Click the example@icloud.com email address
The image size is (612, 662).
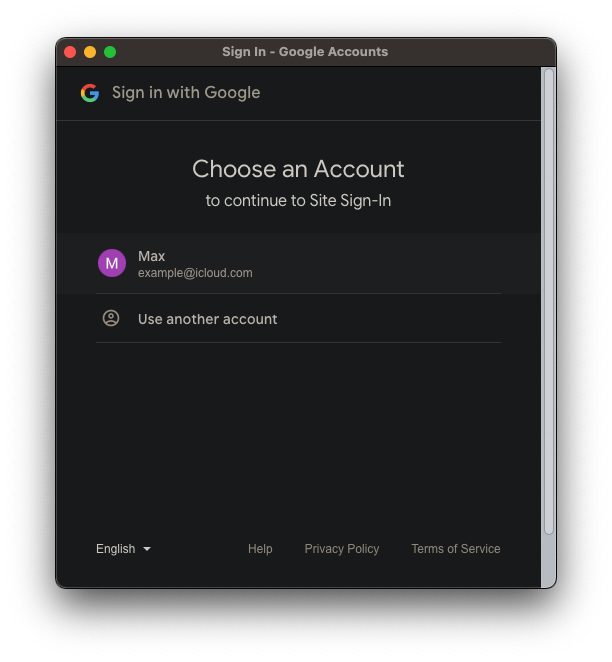[195, 273]
